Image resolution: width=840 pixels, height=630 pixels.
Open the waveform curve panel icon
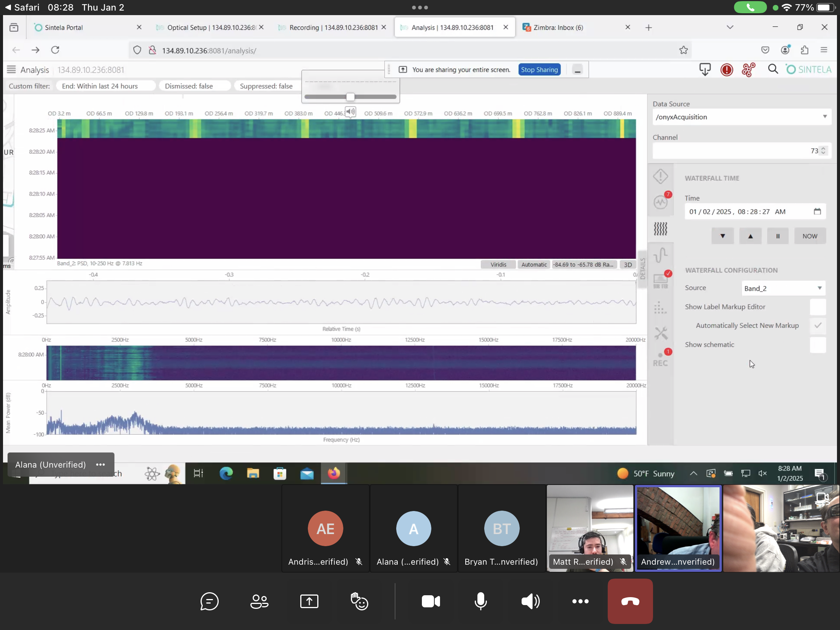pos(661,255)
